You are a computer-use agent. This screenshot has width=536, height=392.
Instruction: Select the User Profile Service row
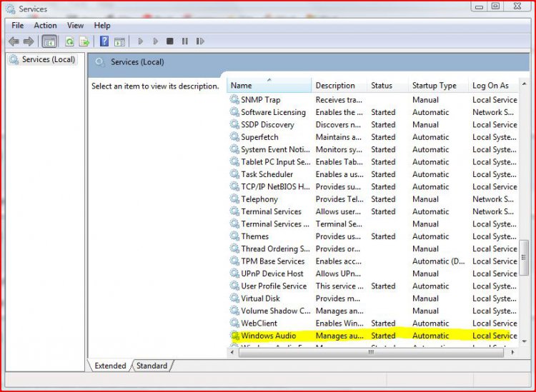[x=373, y=286]
